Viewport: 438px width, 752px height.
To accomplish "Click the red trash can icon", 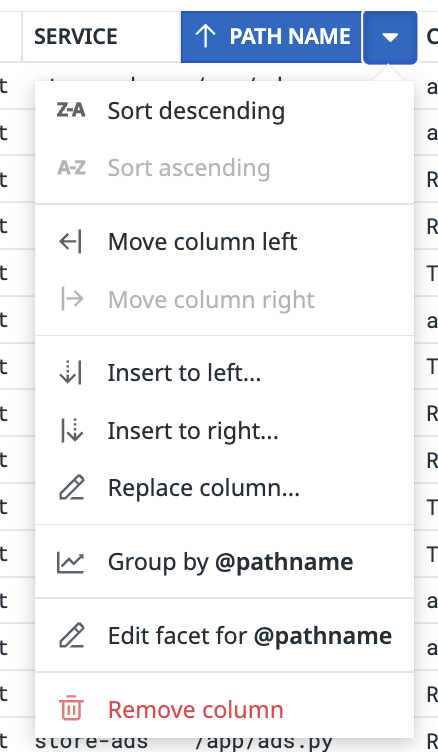I will pos(71,709).
